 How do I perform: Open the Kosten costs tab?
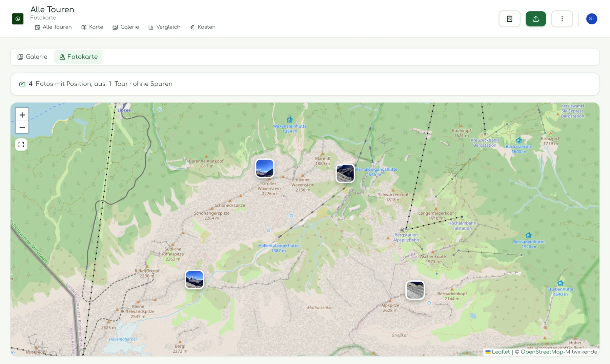coord(203,27)
